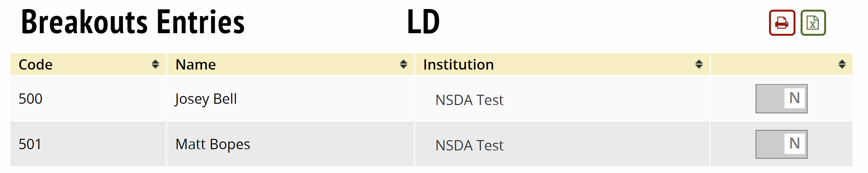Screen dimensions: 868x173
Task: Select entry code 501
Action: pyautogui.click(x=30, y=144)
